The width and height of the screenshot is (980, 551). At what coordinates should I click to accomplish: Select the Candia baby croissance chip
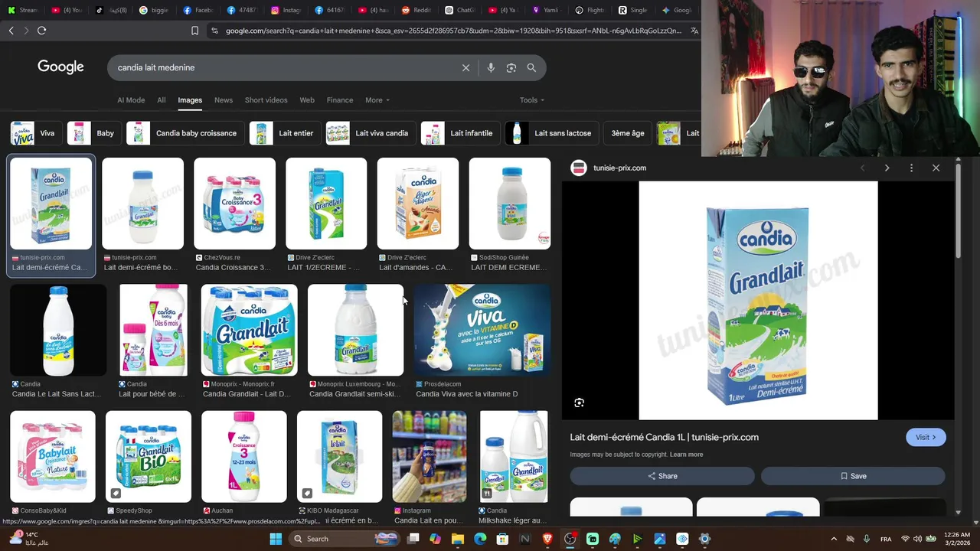185,133
